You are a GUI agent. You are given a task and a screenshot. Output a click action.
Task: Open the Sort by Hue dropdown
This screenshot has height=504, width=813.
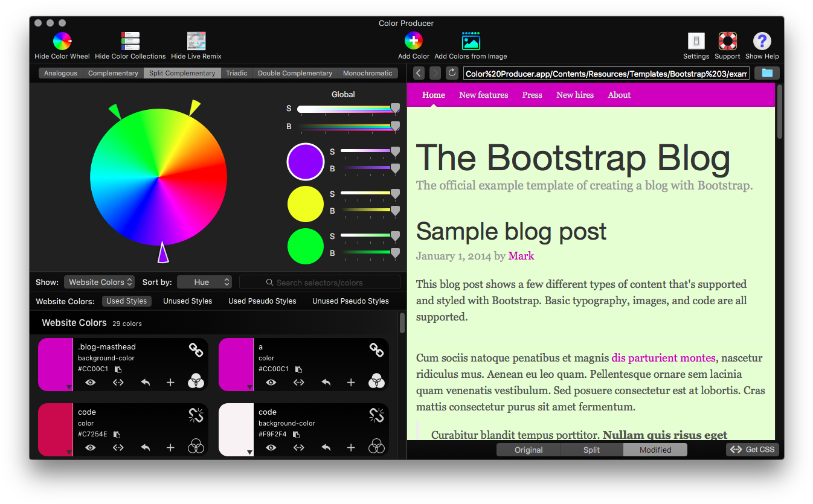point(205,282)
